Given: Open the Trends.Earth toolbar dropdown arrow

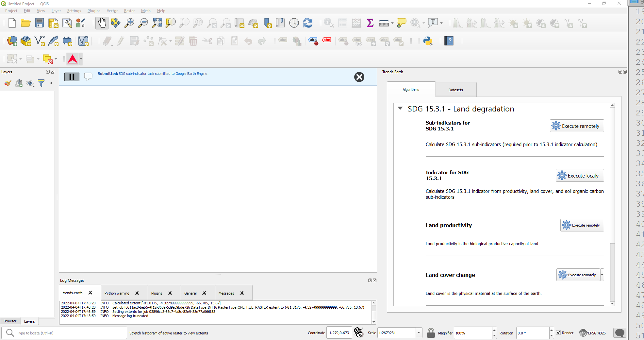Looking at the screenshot, I should 81,59.
